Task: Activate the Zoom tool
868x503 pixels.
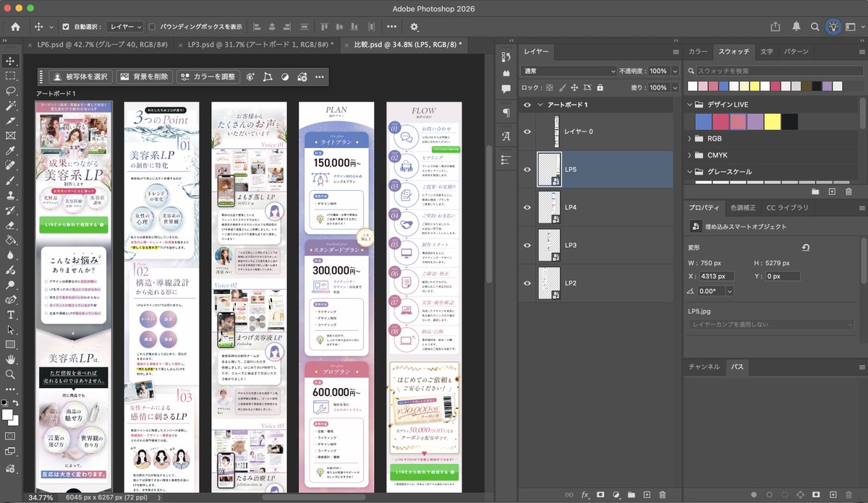Action: 11,374
